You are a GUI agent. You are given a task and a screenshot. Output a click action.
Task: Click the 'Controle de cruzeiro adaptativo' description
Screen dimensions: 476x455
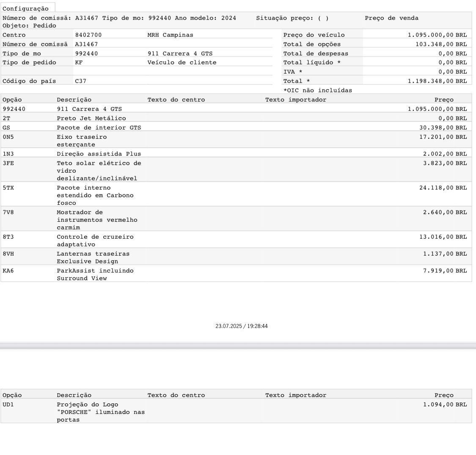95,240
